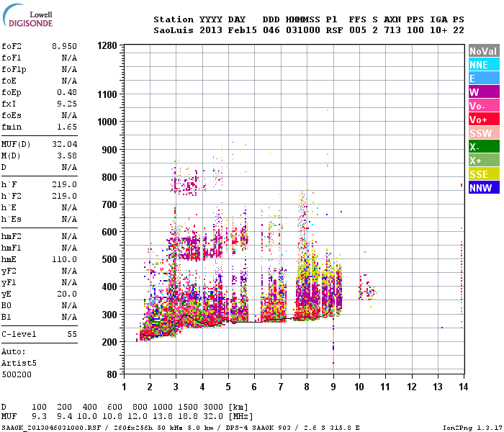504x432 pixels.
Task: Click the 9 MHz x-axis label
Action: 333,387
